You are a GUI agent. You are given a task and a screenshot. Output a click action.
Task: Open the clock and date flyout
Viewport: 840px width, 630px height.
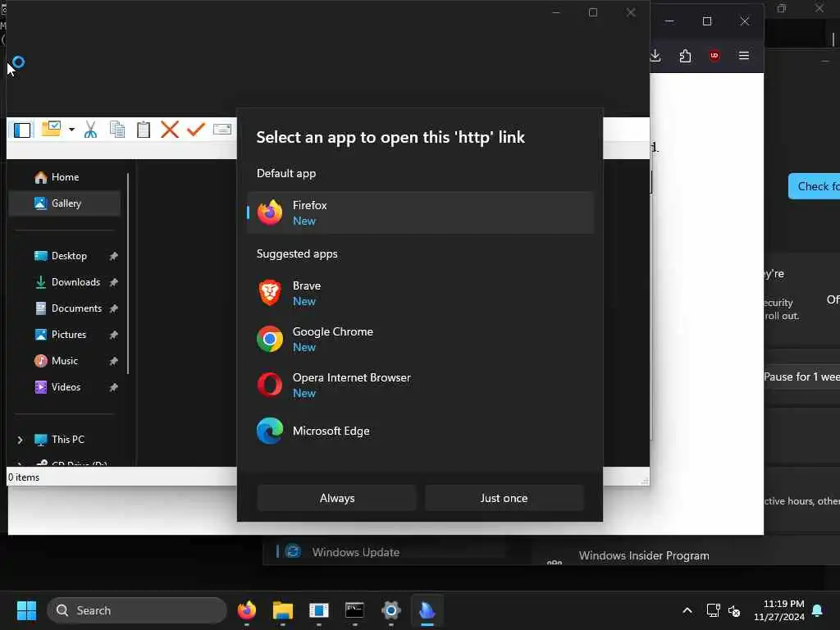coord(779,610)
